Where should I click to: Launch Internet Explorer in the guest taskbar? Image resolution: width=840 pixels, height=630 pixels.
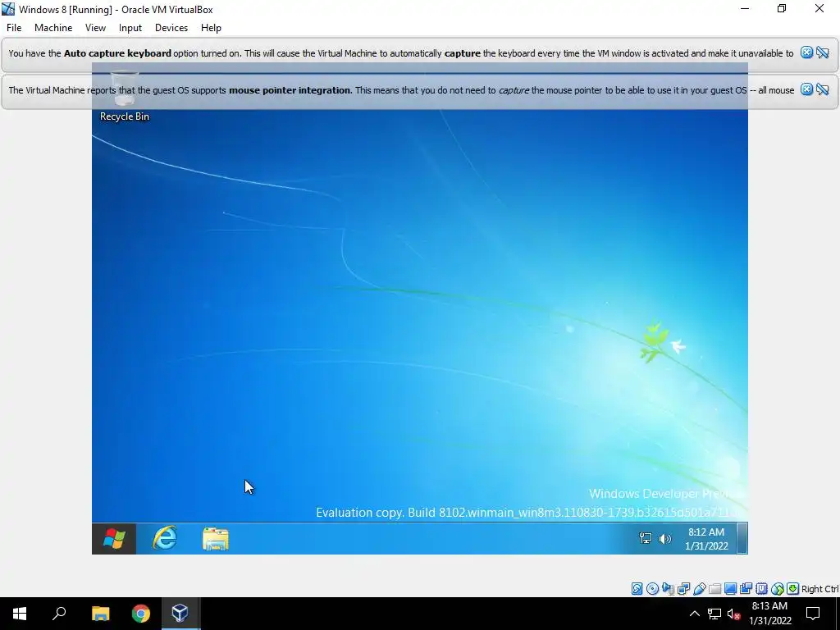[165, 538]
